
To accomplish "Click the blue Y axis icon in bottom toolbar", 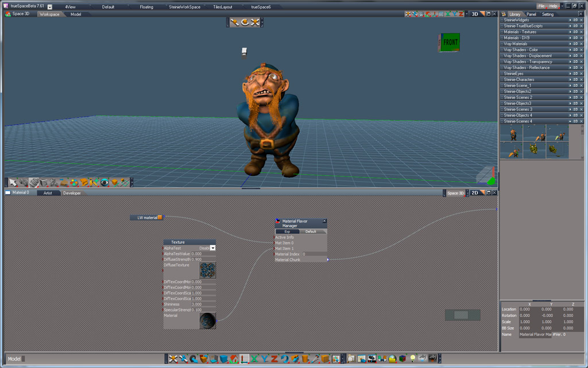I will pos(265,359).
